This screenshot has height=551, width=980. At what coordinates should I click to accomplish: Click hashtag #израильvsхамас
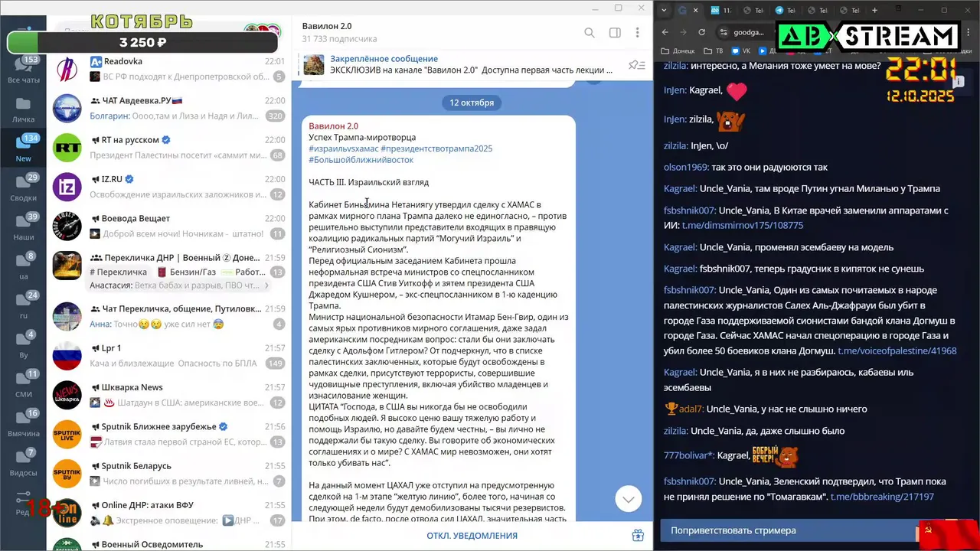[x=343, y=148]
